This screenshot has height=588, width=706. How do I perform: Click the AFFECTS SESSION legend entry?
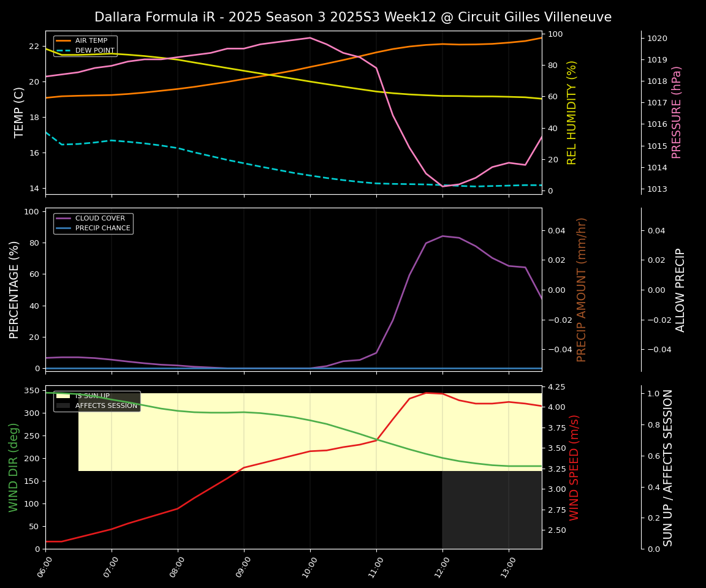(x=97, y=406)
